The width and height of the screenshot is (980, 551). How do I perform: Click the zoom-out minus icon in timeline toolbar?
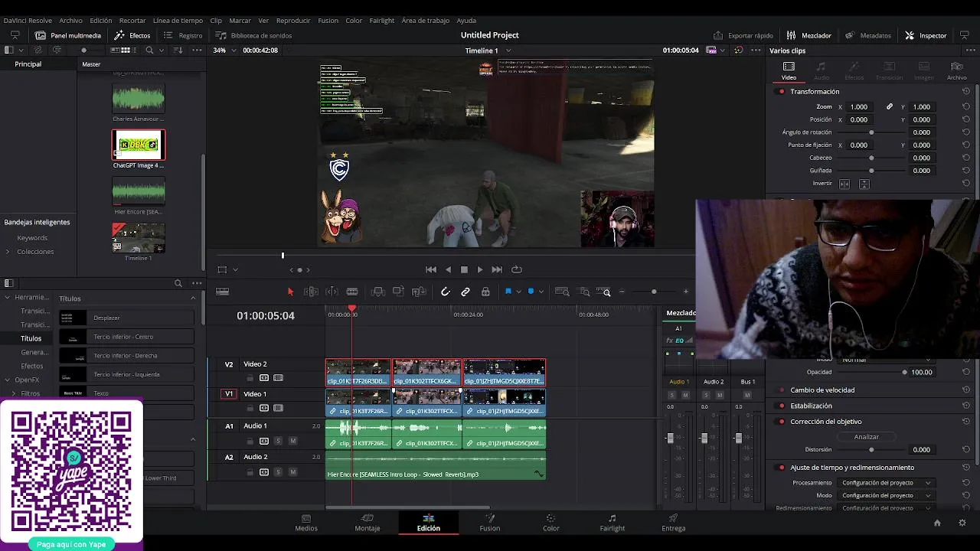[x=622, y=292]
